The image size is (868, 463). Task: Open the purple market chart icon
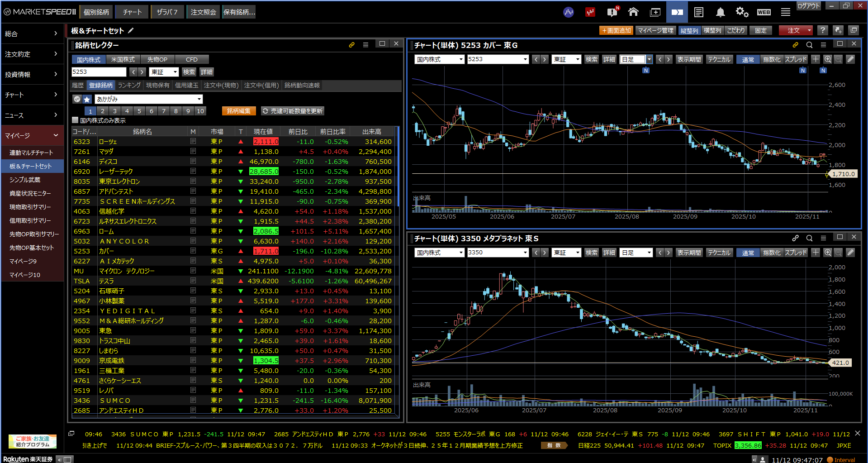pyautogui.click(x=569, y=12)
